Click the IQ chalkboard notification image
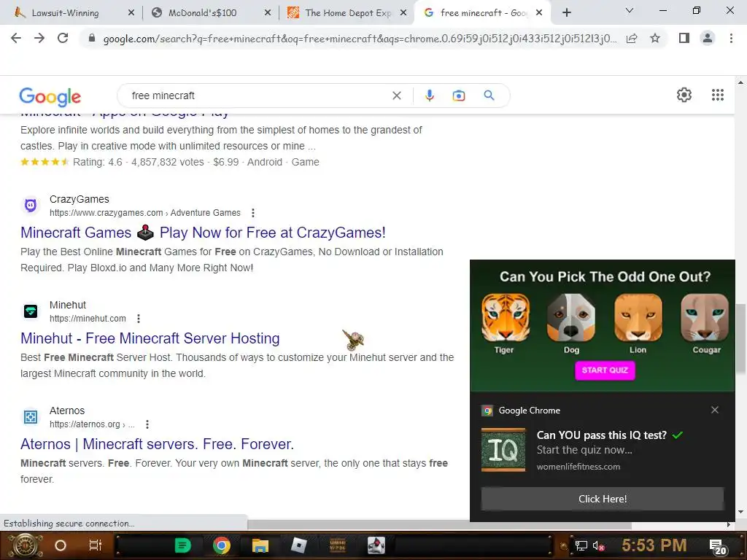The height and width of the screenshot is (560, 747). [503, 450]
